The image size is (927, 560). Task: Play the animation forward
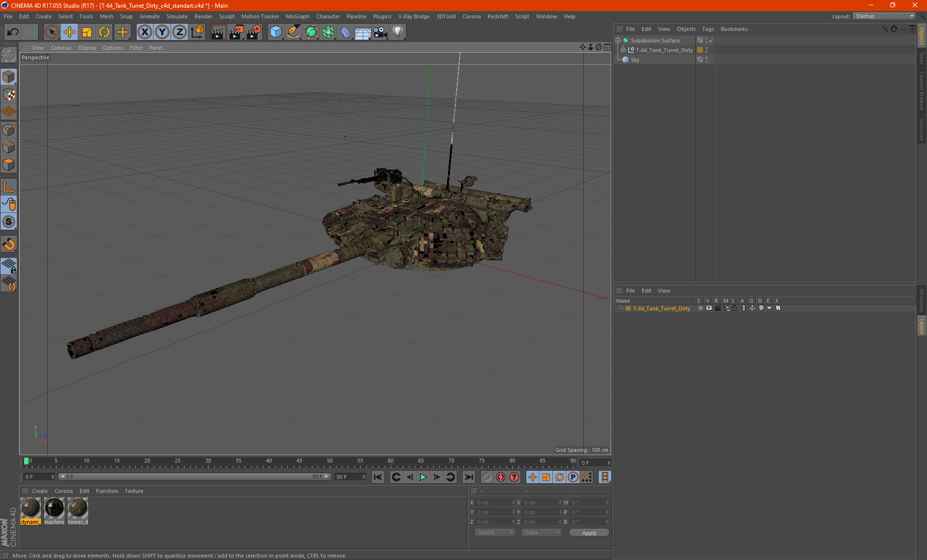click(x=423, y=477)
